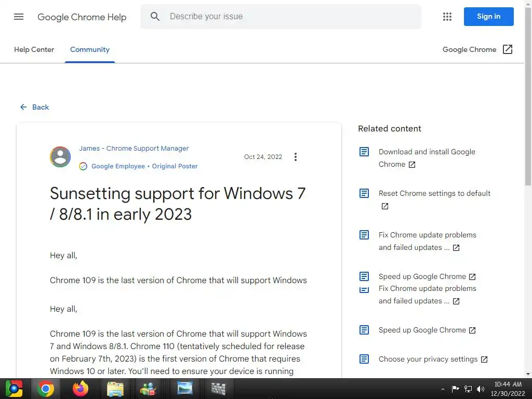532x399 pixels.
Task: Show hidden system tray icons
Action: click(x=443, y=389)
